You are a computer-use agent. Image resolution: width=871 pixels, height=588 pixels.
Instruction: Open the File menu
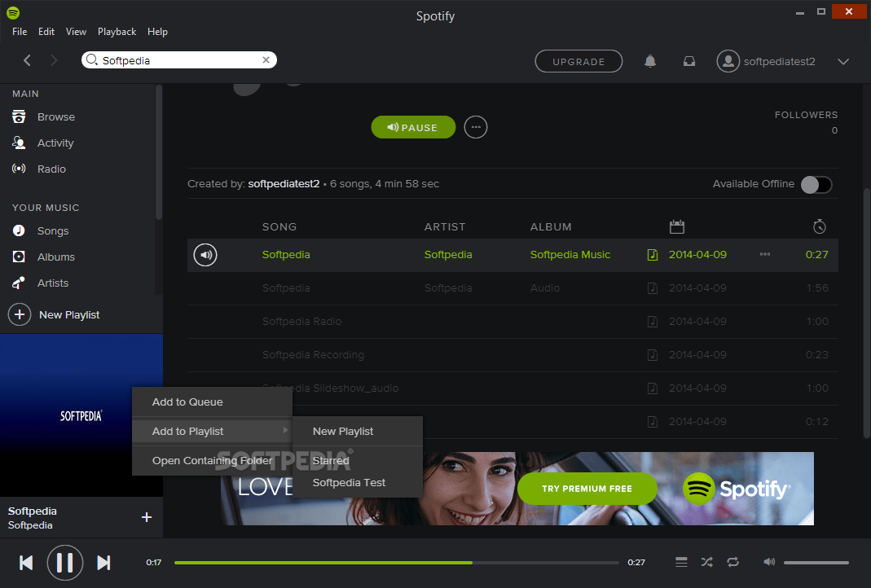point(20,32)
